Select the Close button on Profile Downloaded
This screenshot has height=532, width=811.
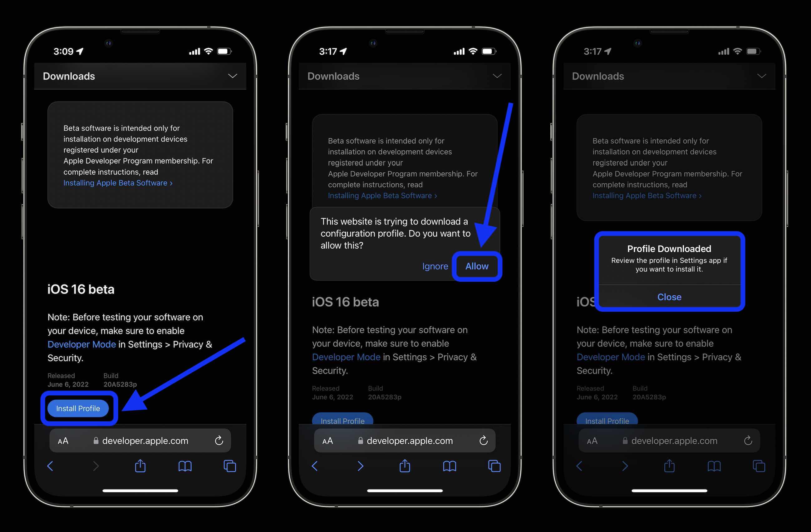point(669,296)
